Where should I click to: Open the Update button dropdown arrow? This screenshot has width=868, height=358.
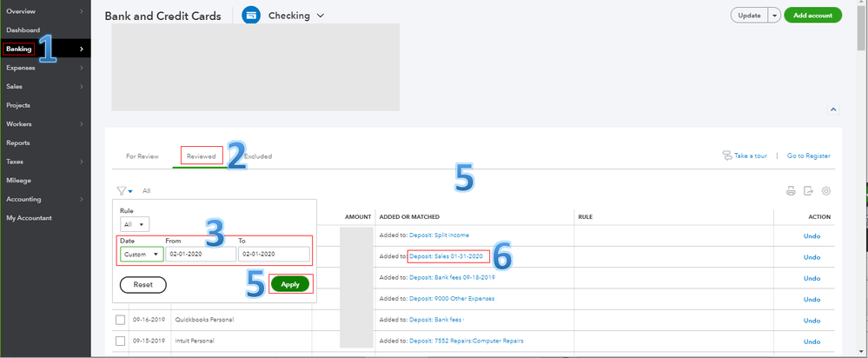tap(774, 16)
